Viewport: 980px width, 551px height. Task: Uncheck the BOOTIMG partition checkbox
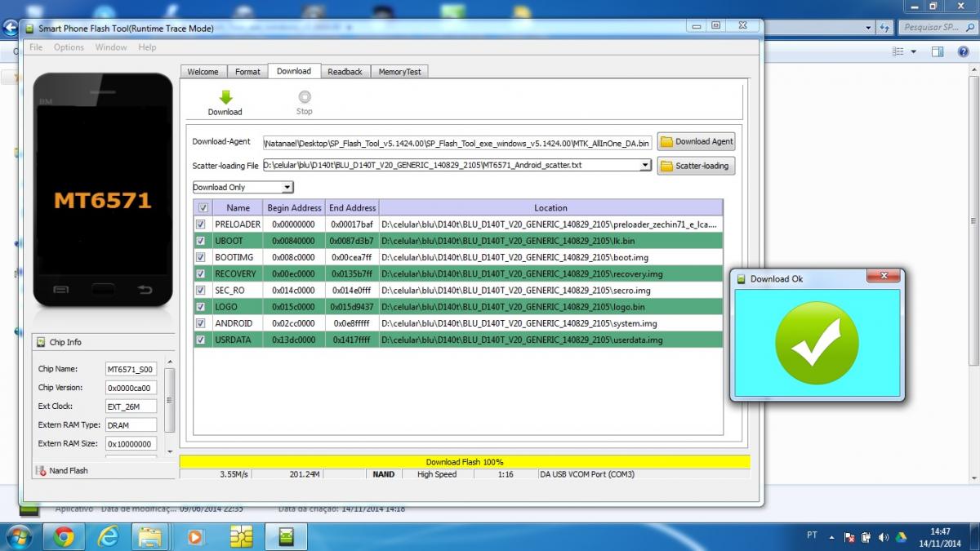pyautogui.click(x=201, y=257)
